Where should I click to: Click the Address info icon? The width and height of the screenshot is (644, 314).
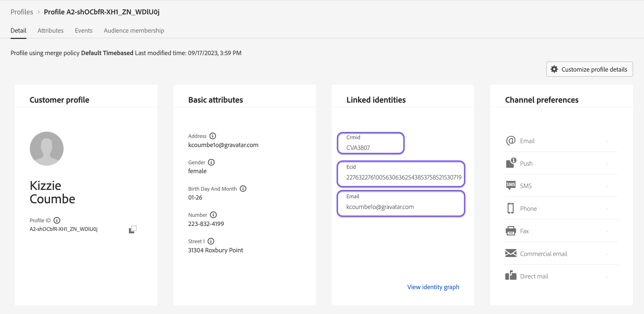tap(213, 136)
